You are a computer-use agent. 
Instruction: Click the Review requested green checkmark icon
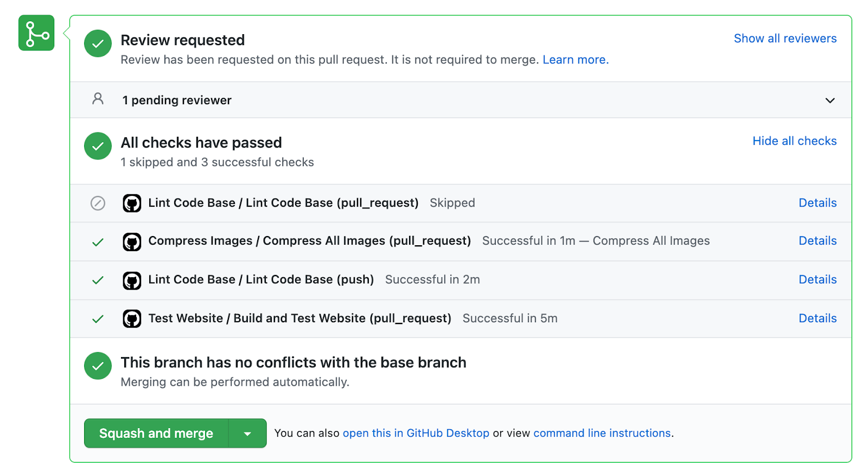tap(98, 43)
